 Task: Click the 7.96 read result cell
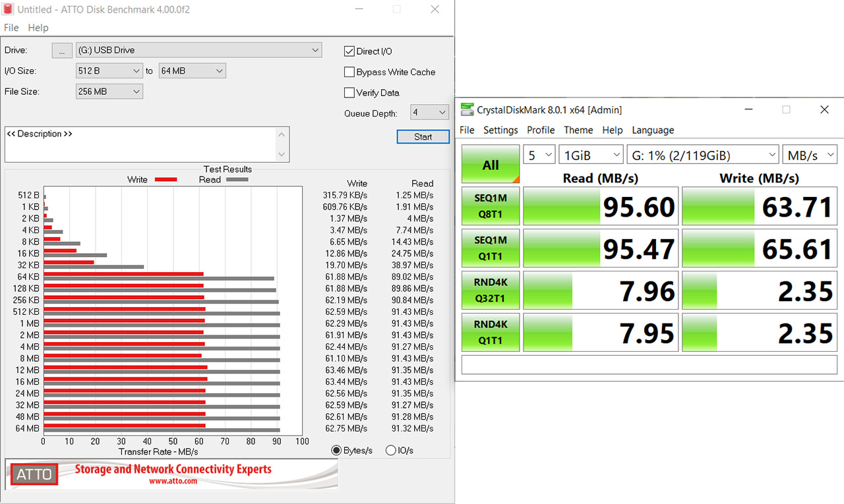[x=601, y=291]
